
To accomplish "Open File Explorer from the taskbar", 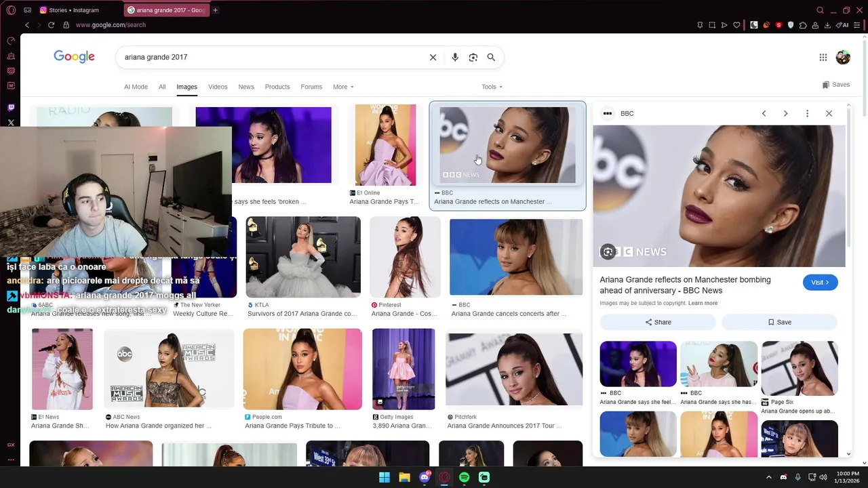I will [x=404, y=477].
